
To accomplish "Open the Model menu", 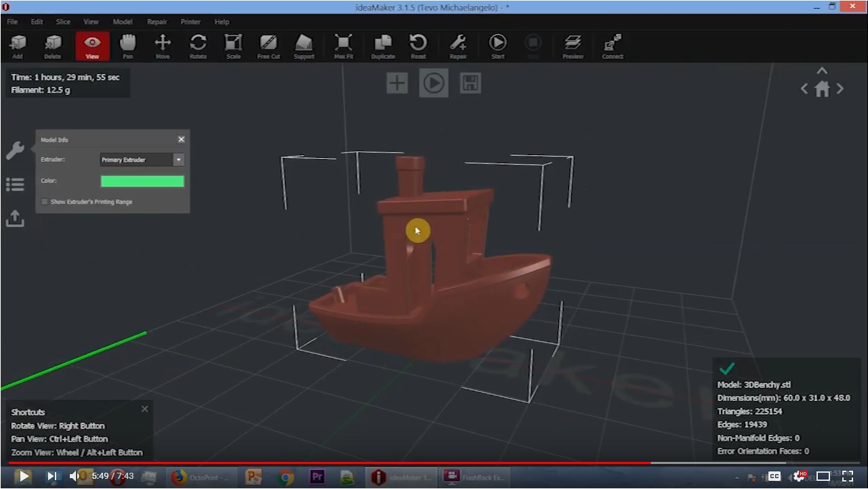I will pyautogui.click(x=123, y=22).
